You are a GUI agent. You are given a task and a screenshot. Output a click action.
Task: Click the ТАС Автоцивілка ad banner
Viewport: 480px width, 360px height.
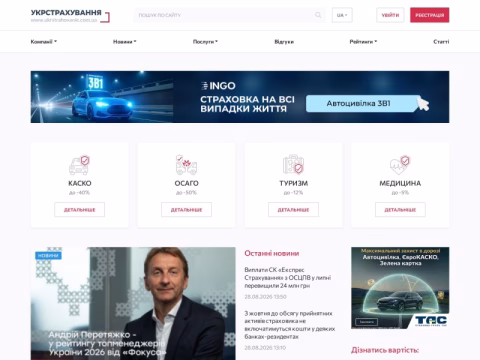[x=400, y=288]
